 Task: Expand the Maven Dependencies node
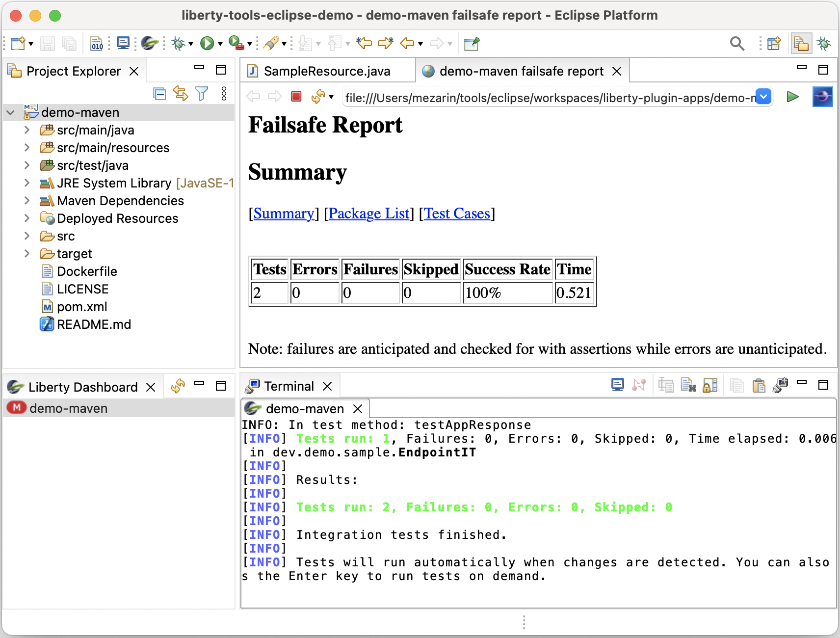pos(27,201)
